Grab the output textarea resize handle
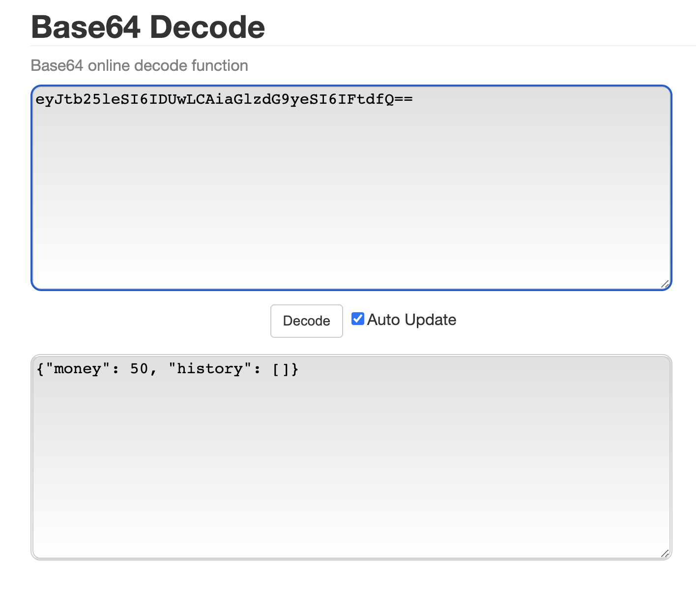700x593 pixels. [665, 553]
